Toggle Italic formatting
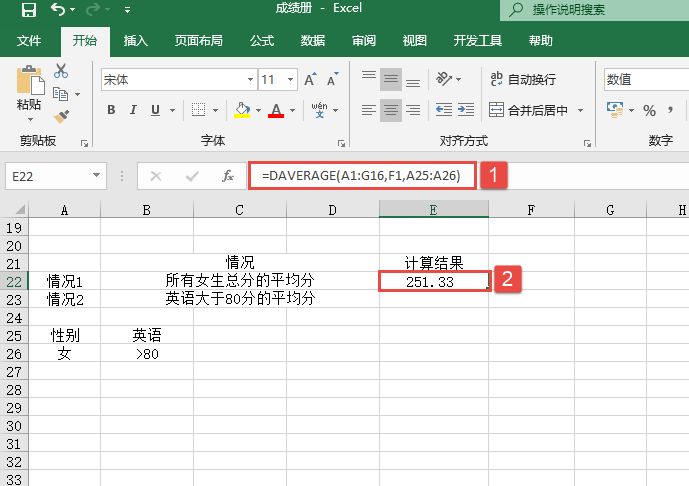The height and width of the screenshot is (486, 689). 132,110
